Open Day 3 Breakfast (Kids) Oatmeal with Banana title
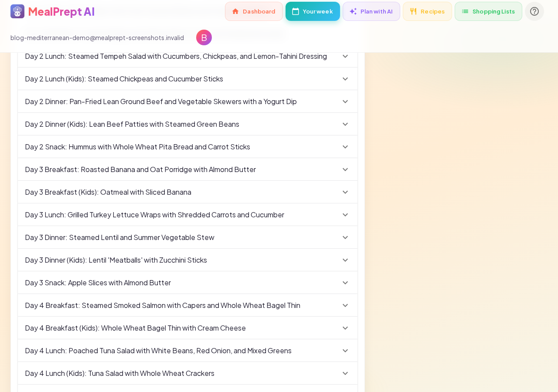This screenshot has width=558, height=392. tap(108, 192)
